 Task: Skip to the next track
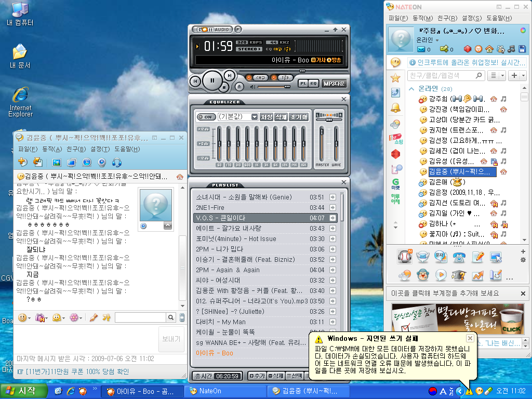(x=229, y=76)
